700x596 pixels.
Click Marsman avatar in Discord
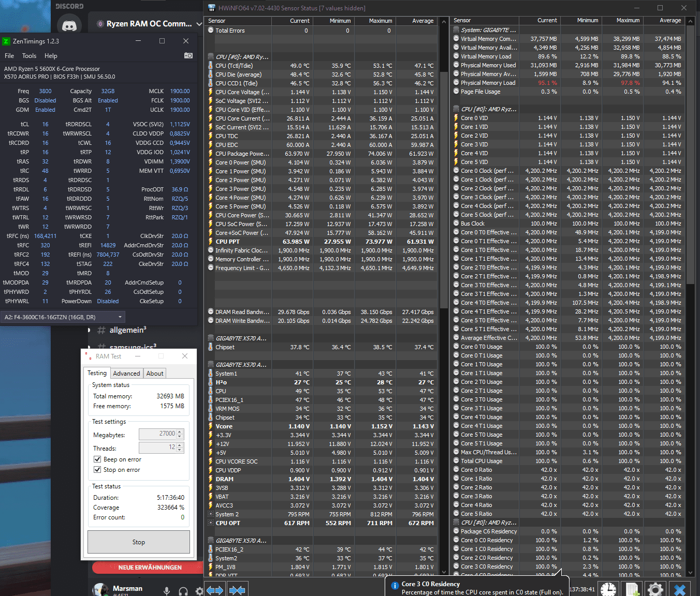click(100, 590)
